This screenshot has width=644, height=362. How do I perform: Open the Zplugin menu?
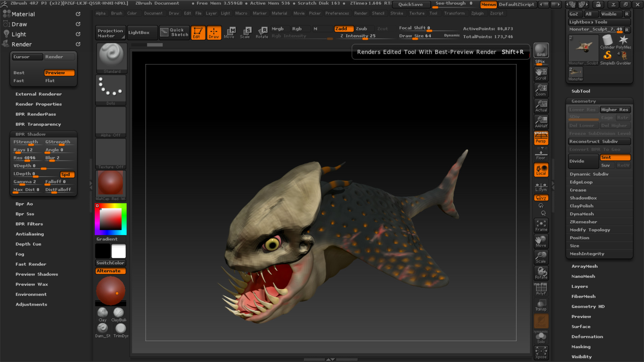tap(477, 13)
